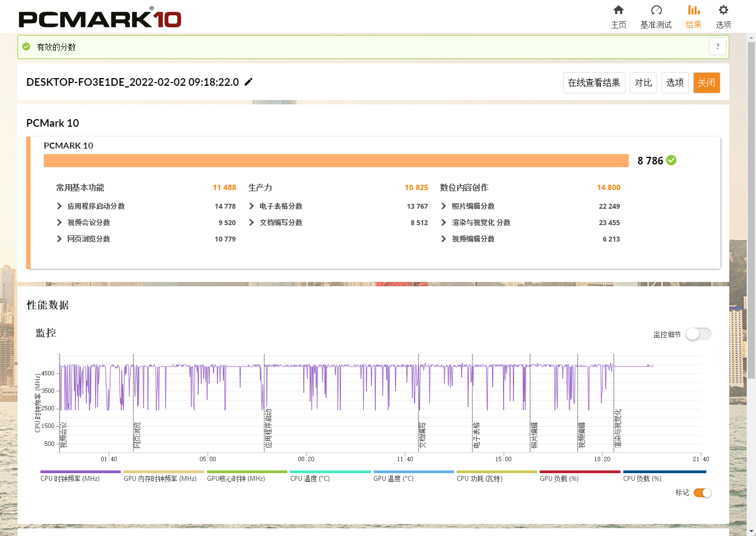Click the orange 关闭 button

[707, 83]
